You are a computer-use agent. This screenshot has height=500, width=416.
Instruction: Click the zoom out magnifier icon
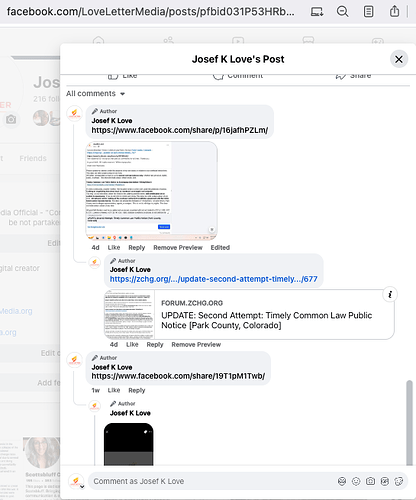pyautogui.click(x=342, y=12)
